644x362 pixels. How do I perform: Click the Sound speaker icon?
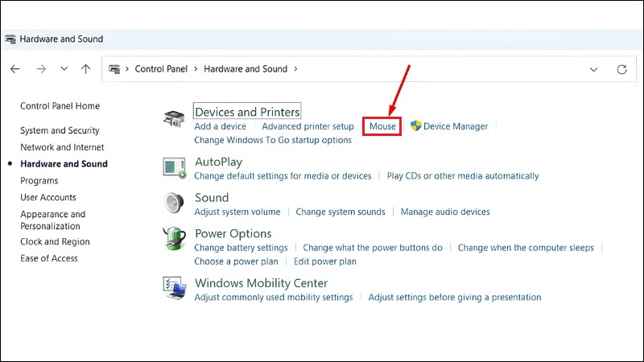pyautogui.click(x=174, y=203)
